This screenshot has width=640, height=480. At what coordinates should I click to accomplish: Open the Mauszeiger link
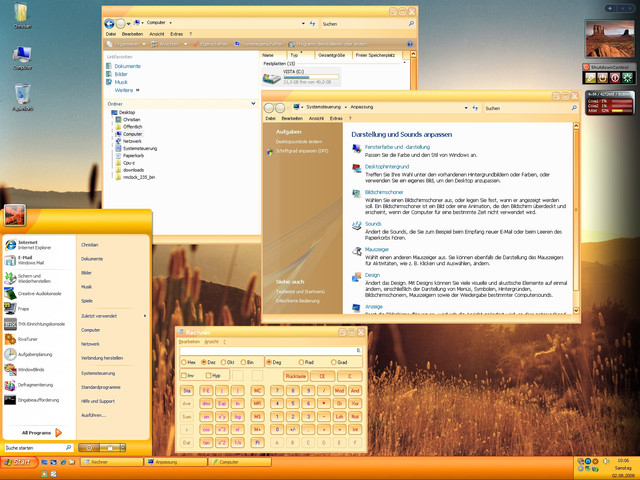click(377, 249)
